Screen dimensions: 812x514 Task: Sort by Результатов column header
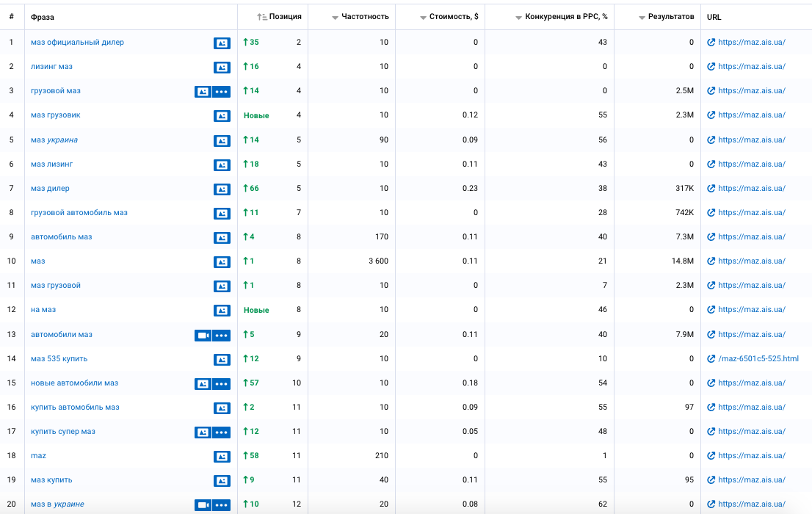[x=666, y=17]
